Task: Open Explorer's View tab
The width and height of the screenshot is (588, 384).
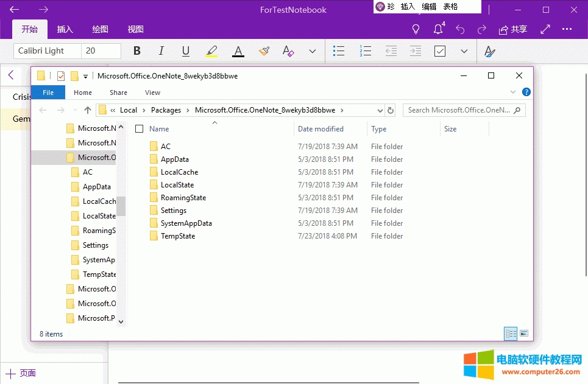Action: [x=152, y=92]
